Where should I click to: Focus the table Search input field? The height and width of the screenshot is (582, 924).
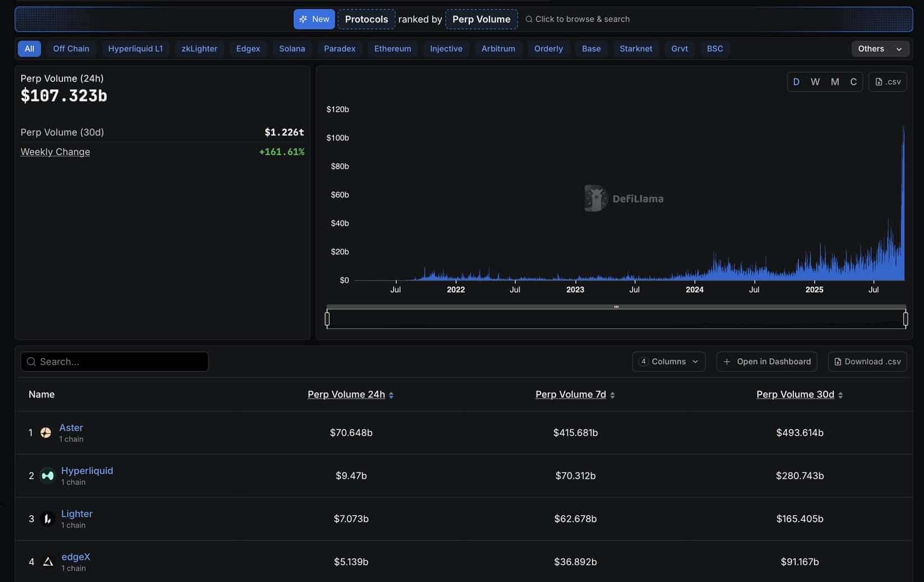pos(114,362)
